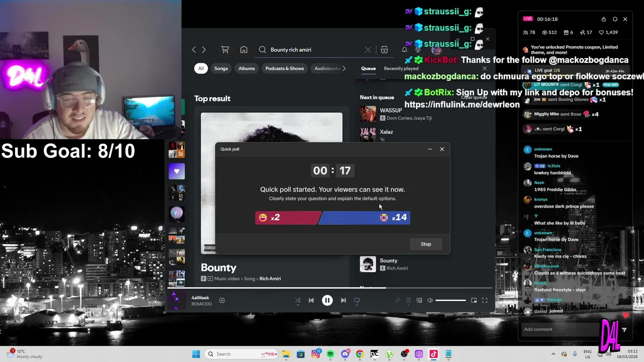Toggle shuffle in Spotify player
644x362 pixels.
297,300
